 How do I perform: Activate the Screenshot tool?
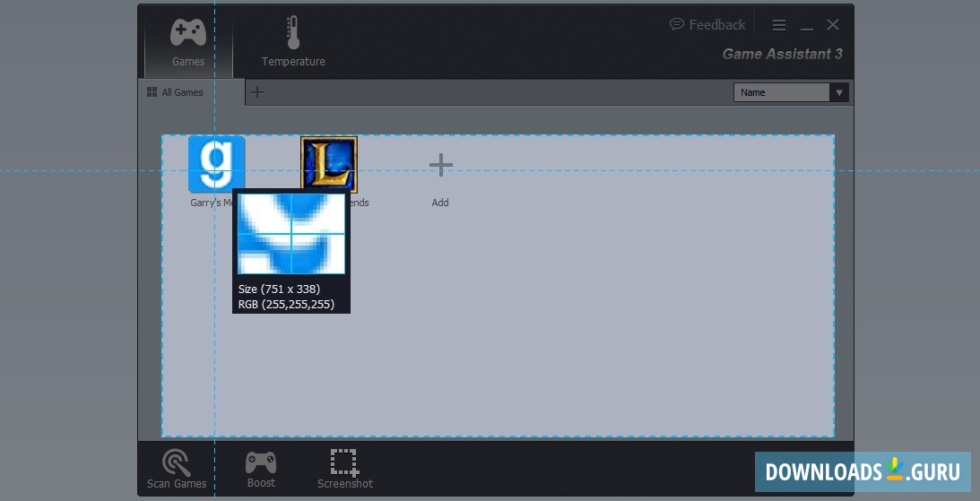(x=345, y=469)
